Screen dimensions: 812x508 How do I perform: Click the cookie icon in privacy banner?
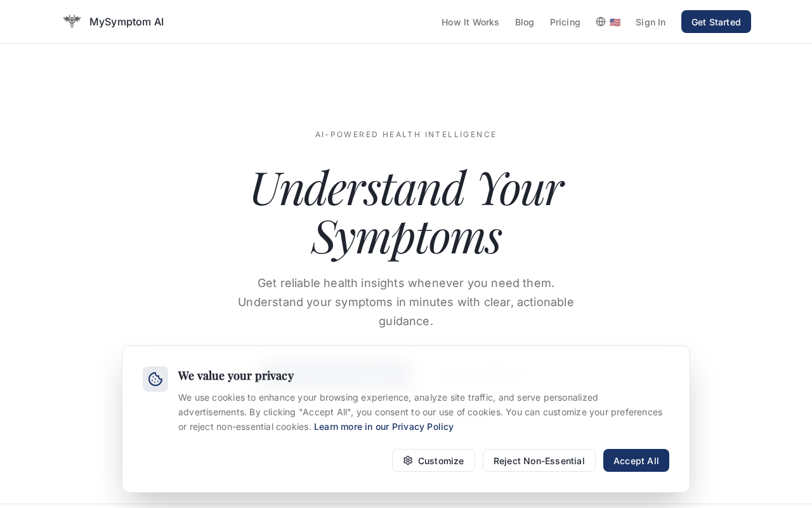155,379
